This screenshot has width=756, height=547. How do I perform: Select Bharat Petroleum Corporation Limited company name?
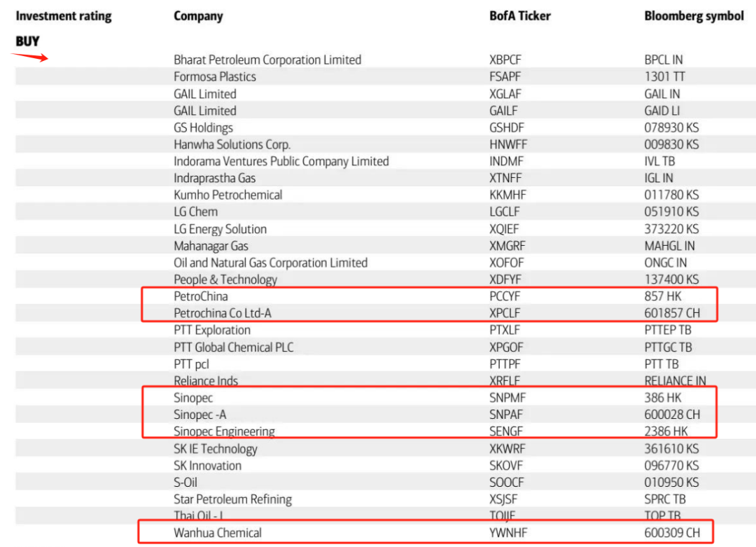[267, 60]
